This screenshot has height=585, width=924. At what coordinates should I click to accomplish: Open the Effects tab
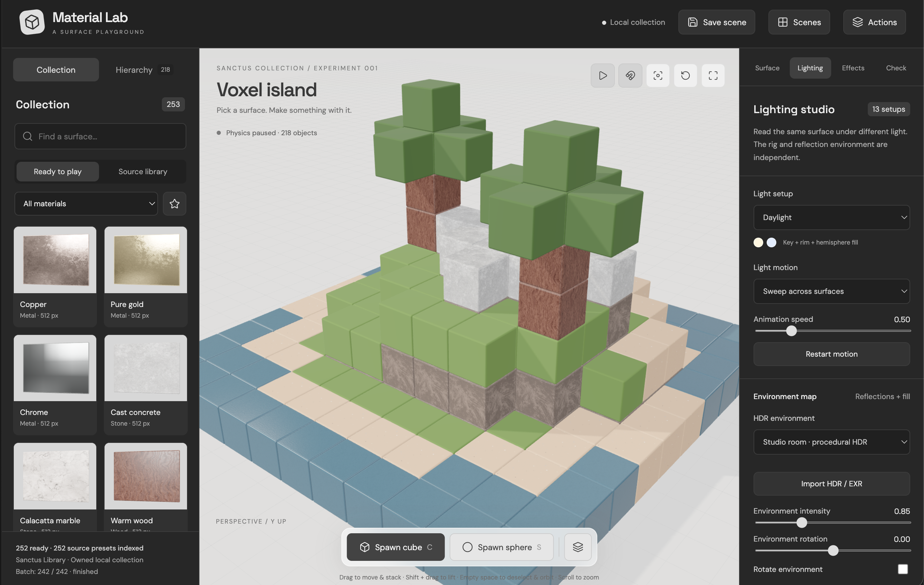pos(853,68)
